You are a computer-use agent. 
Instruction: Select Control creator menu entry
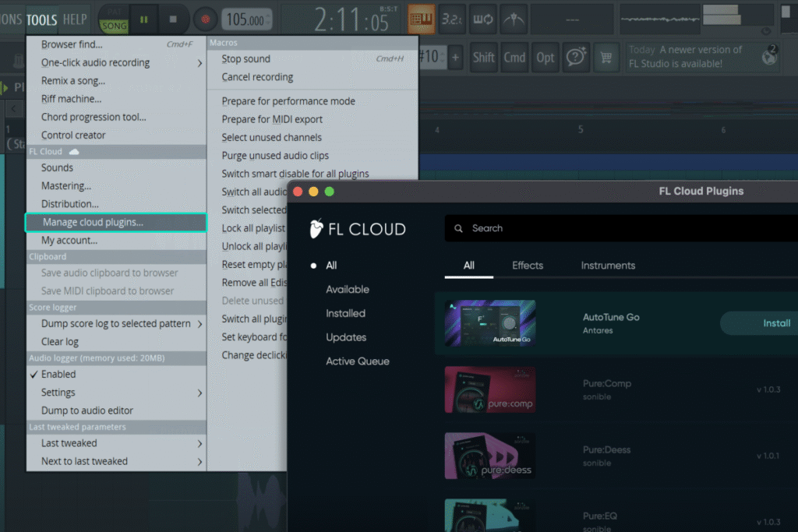pos(117,136)
